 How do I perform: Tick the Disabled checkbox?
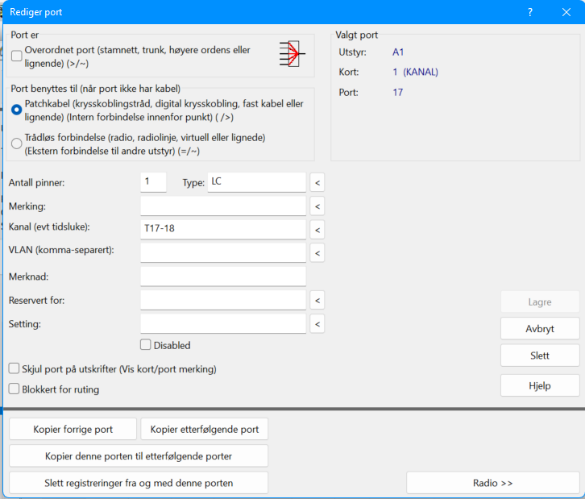(146, 344)
